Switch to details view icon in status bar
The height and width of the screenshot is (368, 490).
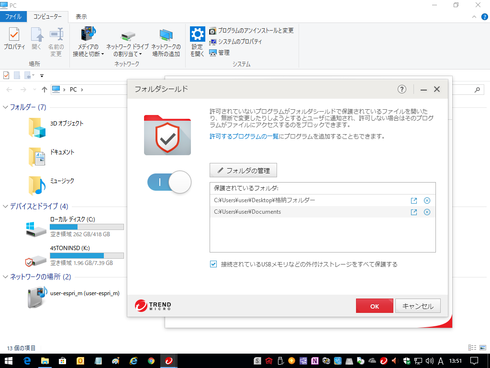[472, 347]
